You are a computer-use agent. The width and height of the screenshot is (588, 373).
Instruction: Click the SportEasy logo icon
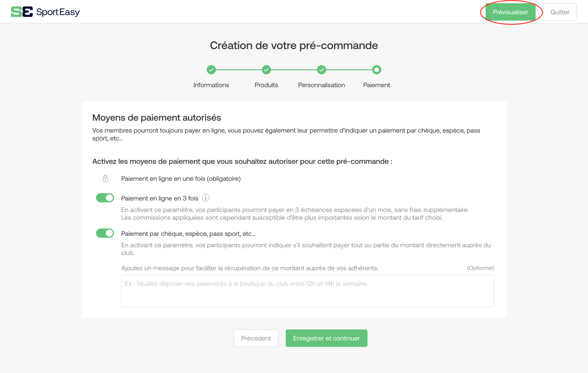point(22,12)
